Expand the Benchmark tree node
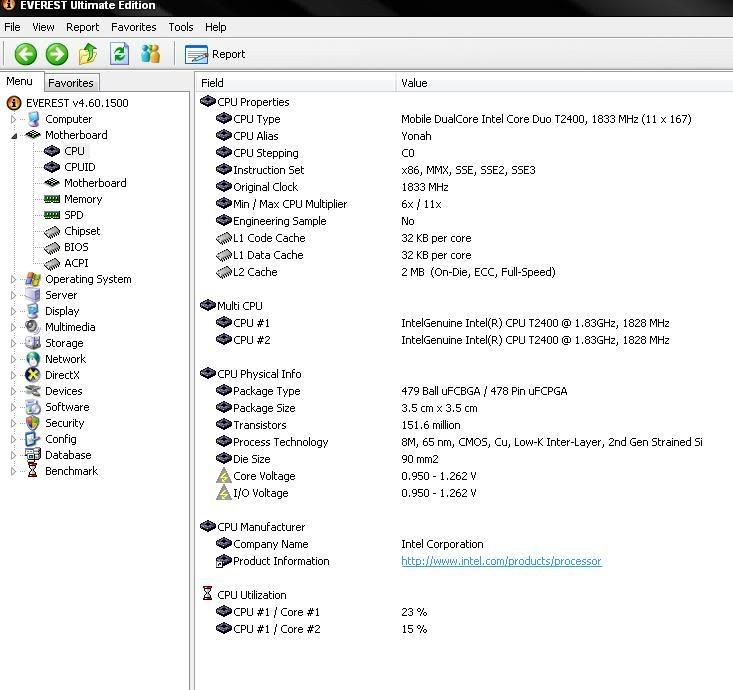Screen dimensions: 733x690 coord(14,471)
